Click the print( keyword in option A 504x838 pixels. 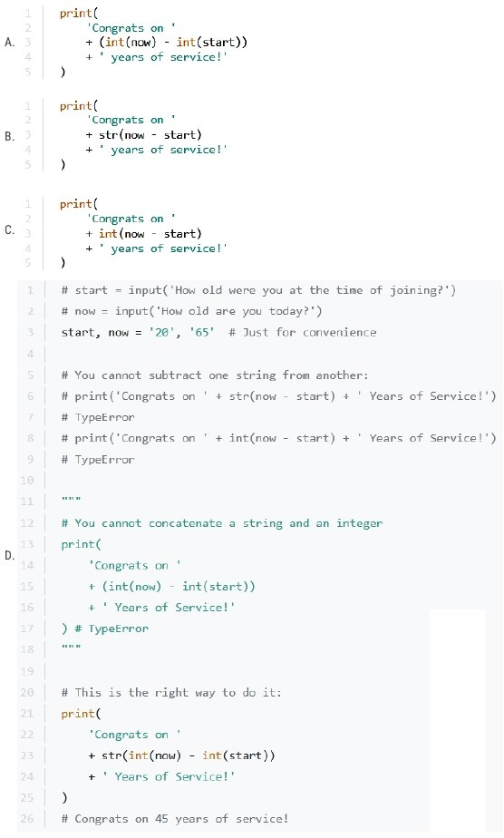point(79,14)
